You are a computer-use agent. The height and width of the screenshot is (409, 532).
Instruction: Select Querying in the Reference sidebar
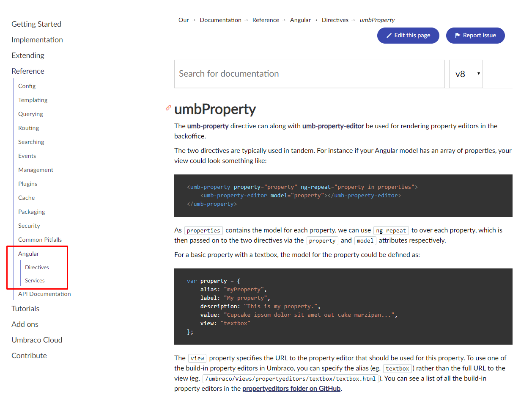click(x=30, y=114)
